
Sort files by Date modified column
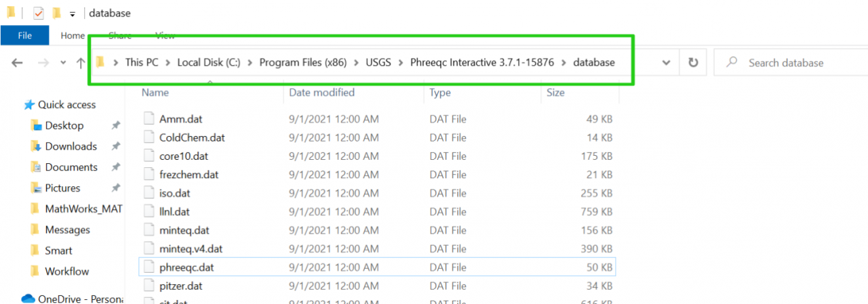click(x=321, y=92)
